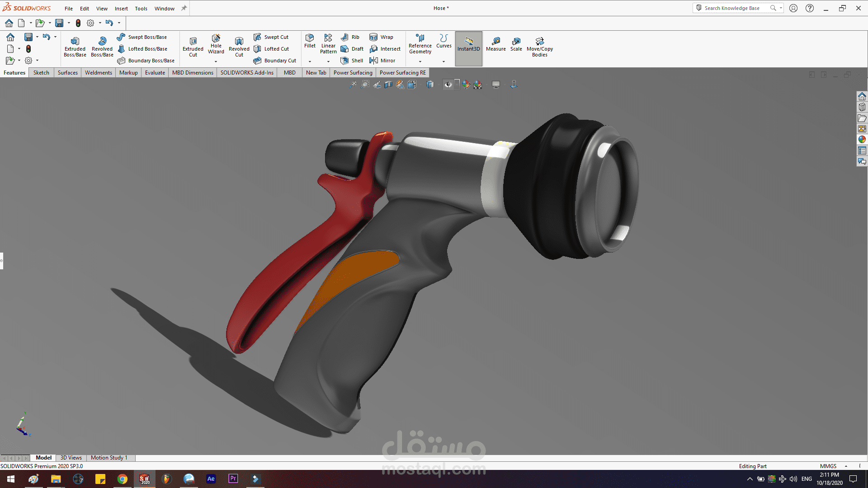The image size is (868, 488).
Task: Switch to the Surfaces tab
Action: point(67,73)
